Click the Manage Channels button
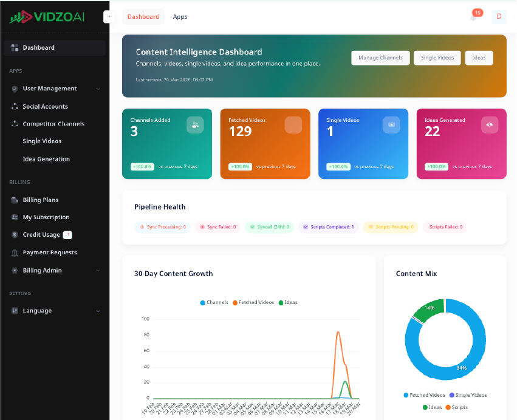The height and width of the screenshot is (420, 517). pos(380,58)
